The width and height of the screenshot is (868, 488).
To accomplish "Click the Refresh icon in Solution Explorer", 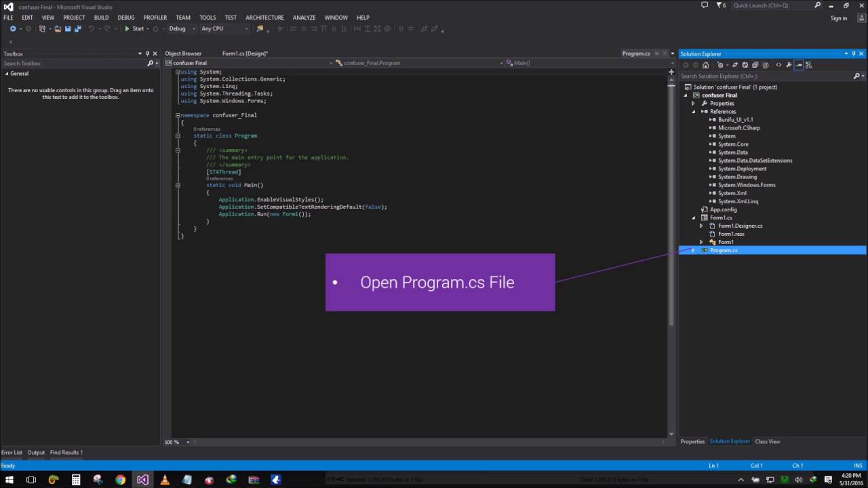I will tap(745, 65).
